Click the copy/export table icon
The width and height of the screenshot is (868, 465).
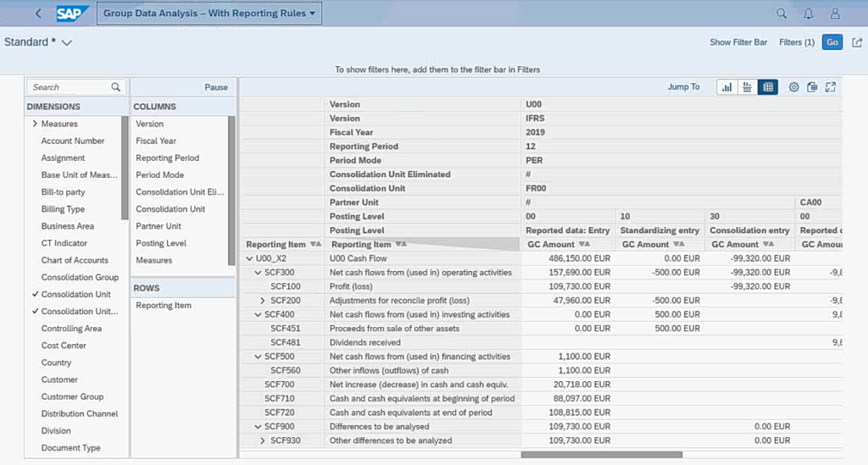[812, 86]
